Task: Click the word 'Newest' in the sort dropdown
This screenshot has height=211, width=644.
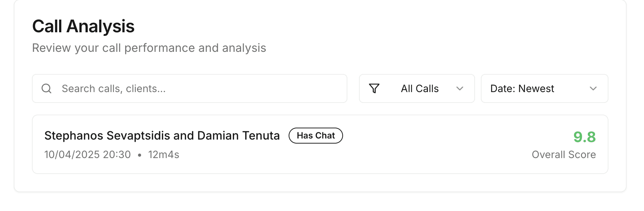Action: (x=536, y=88)
